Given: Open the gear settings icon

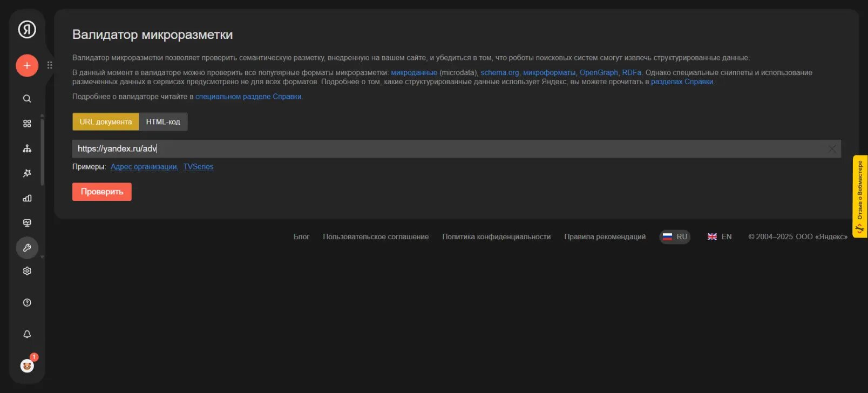Looking at the screenshot, I should (x=27, y=271).
